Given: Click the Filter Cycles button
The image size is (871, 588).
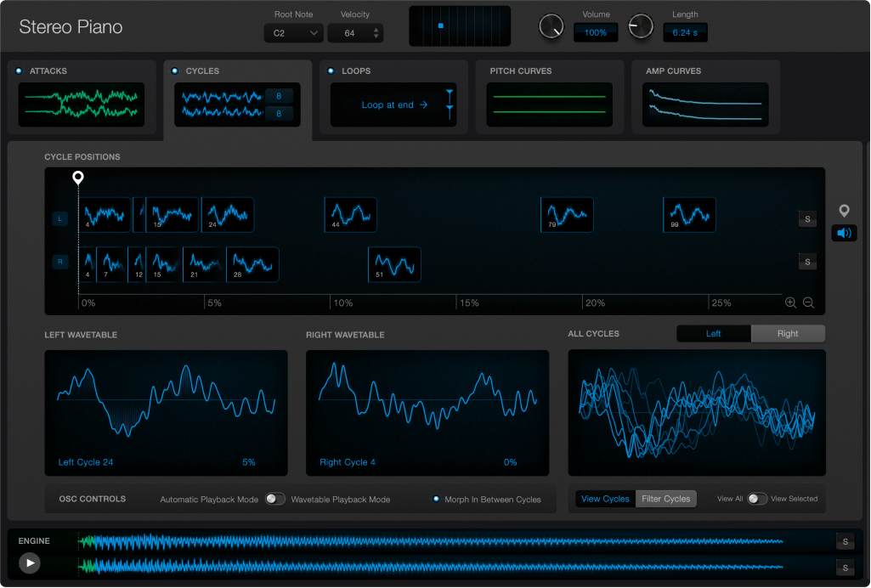Looking at the screenshot, I should tap(665, 499).
